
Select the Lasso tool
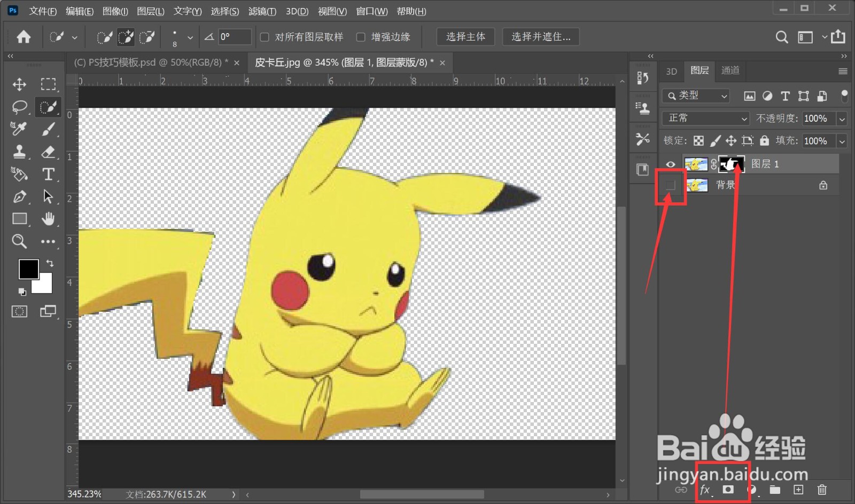pyautogui.click(x=20, y=107)
